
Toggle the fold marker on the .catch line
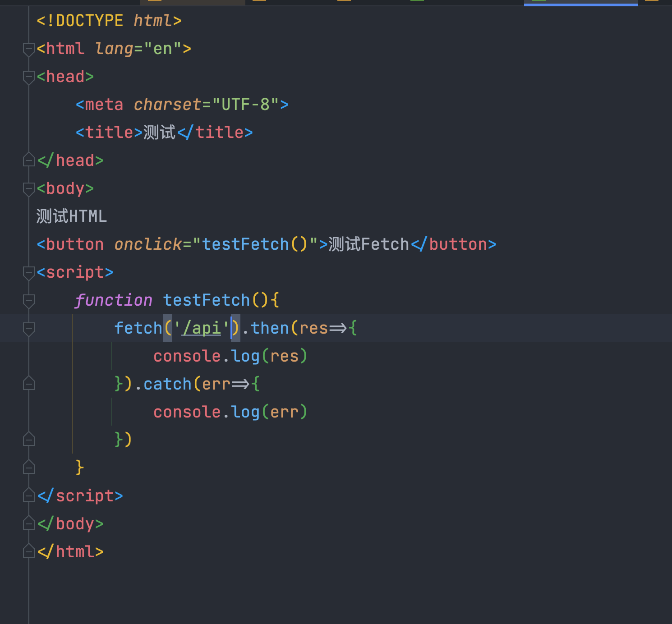(x=29, y=384)
